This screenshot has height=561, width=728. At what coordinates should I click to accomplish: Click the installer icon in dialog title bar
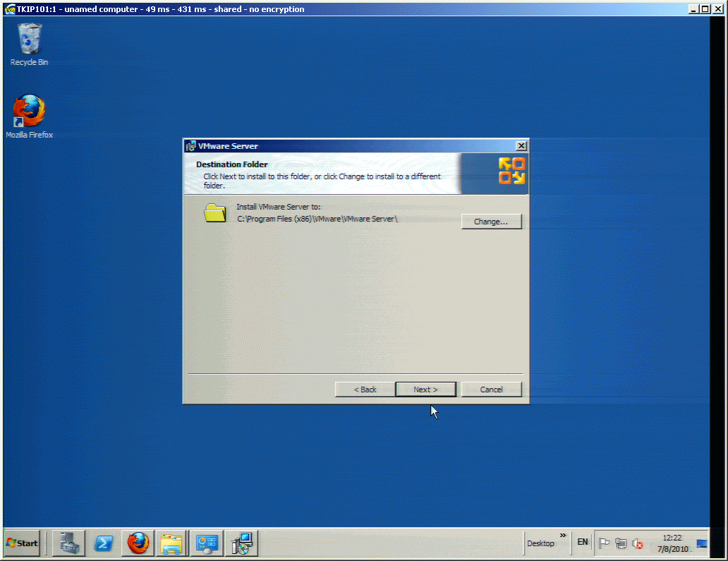[191, 146]
